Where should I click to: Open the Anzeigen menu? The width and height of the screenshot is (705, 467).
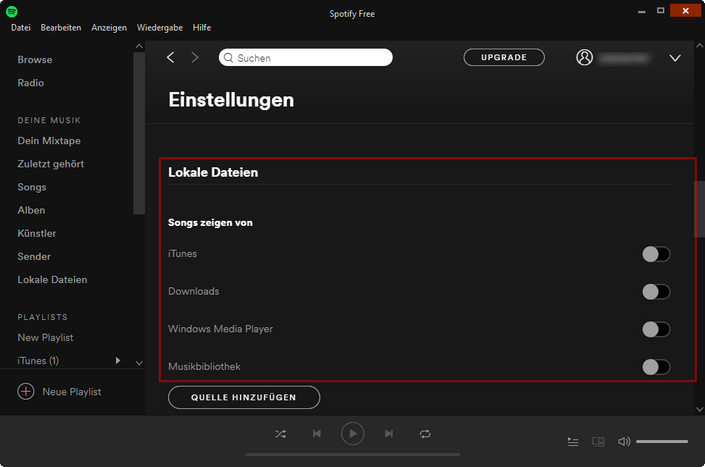click(109, 28)
